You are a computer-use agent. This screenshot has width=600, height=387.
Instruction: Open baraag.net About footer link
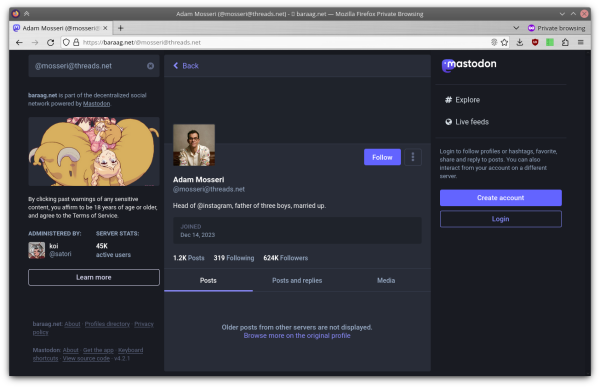click(72, 324)
